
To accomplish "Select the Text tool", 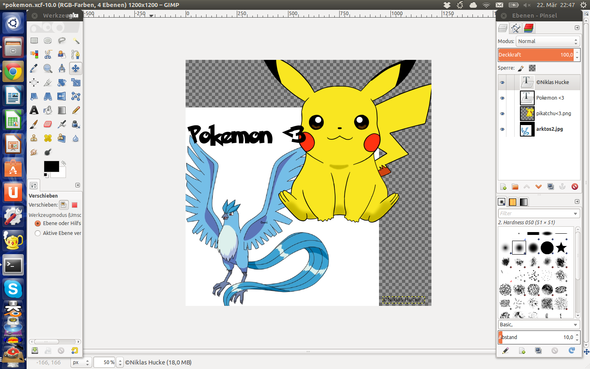I will pyautogui.click(x=34, y=110).
